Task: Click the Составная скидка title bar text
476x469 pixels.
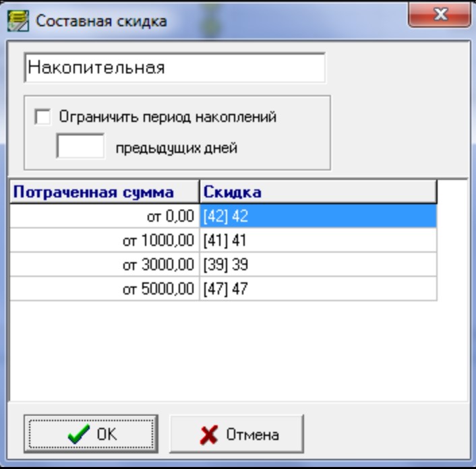Action: [101, 21]
